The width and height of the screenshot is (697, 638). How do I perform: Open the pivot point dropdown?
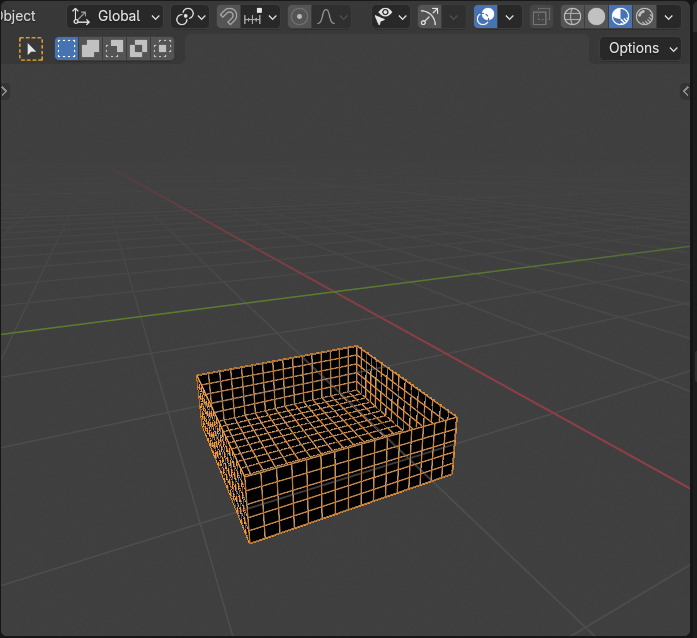click(x=190, y=17)
